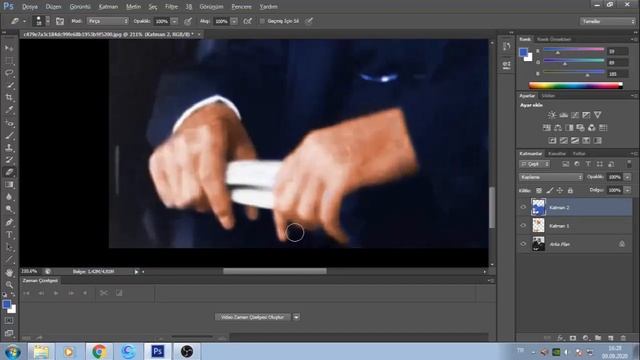This screenshot has height=360, width=640.
Task: Click the color spectrum ramp
Action: (x=576, y=85)
